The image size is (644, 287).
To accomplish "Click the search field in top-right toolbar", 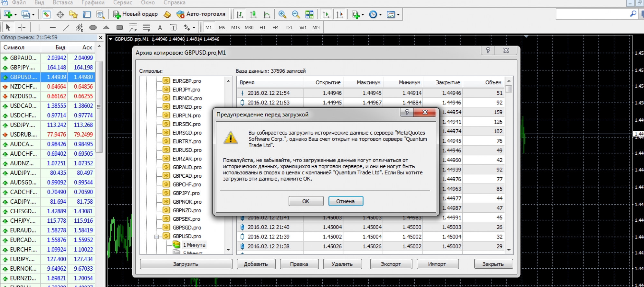I will (592, 14).
